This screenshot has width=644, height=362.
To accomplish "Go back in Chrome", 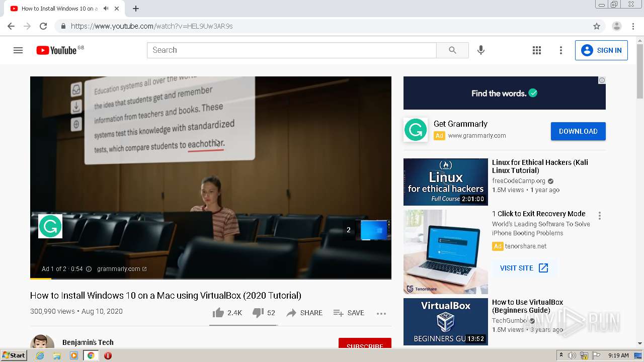I will coord(11,26).
